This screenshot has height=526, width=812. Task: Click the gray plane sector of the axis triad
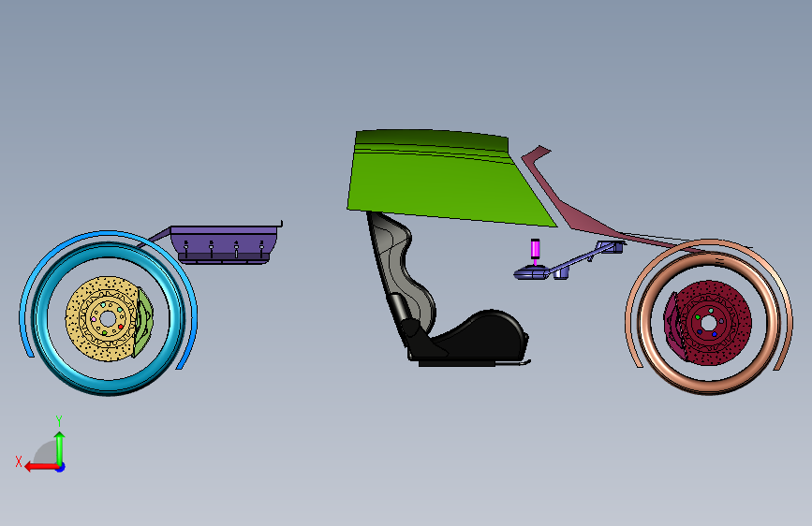coord(46,453)
